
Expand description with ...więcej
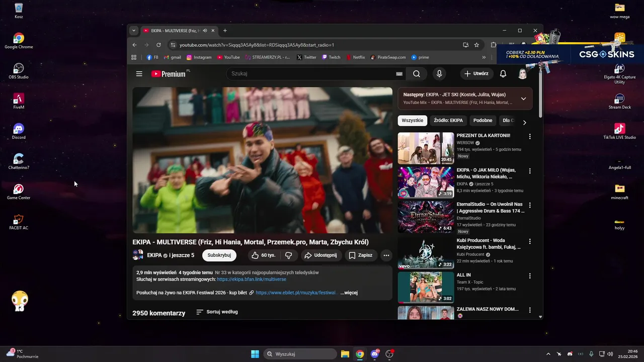[x=349, y=293]
